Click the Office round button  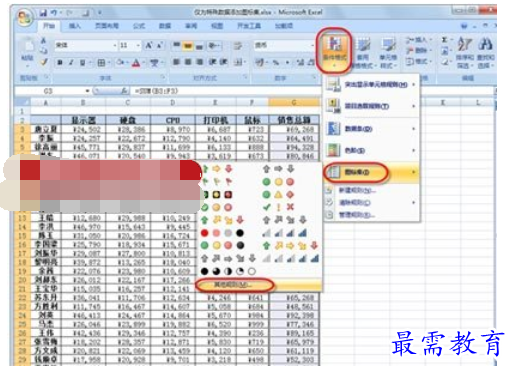pyautogui.click(x=25, y=17)
